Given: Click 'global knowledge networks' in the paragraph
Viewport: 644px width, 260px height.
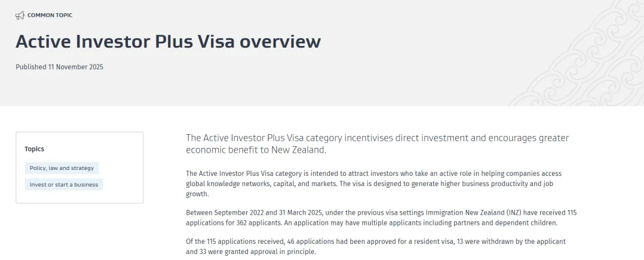Looking at the screenshot, I should pos(223,184).
